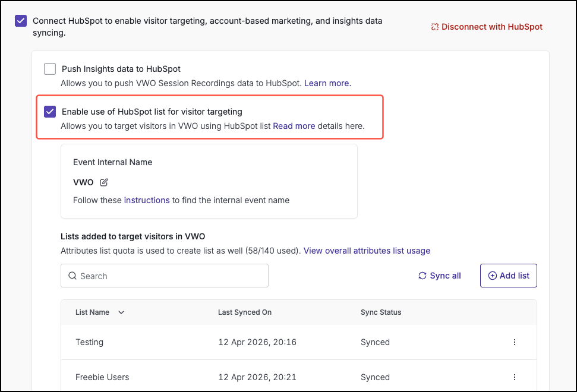Enable Push Insights data to HubSpot
The width and height of the screenshot is (577, 392).
click(50, 69)
